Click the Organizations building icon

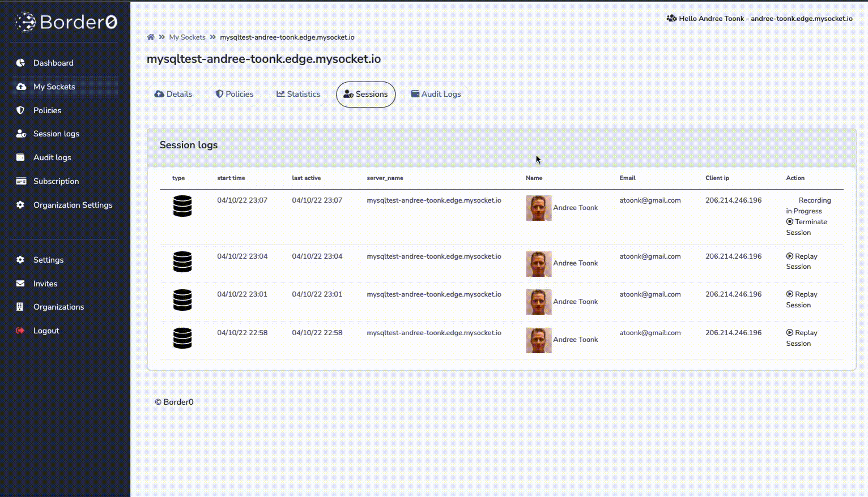click(x=20, y=307)
